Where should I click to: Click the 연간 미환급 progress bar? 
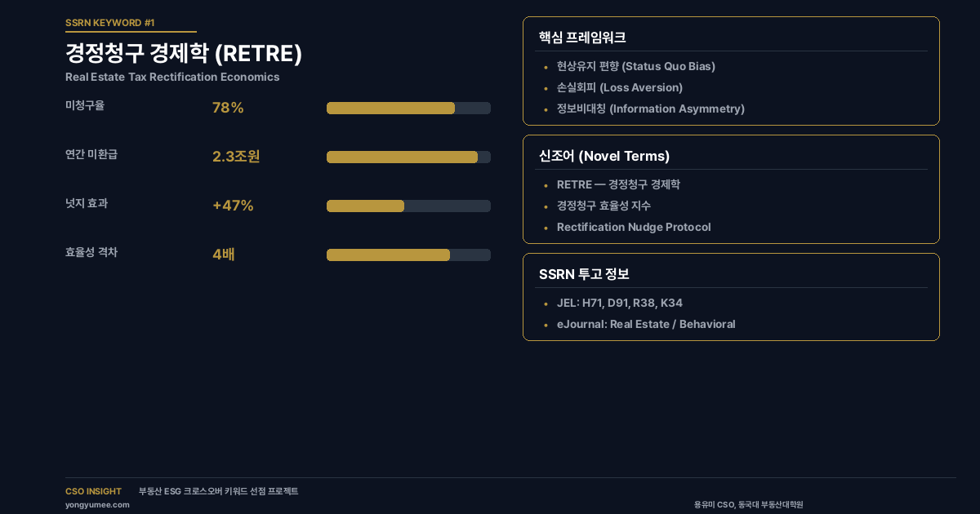point(408,157)
